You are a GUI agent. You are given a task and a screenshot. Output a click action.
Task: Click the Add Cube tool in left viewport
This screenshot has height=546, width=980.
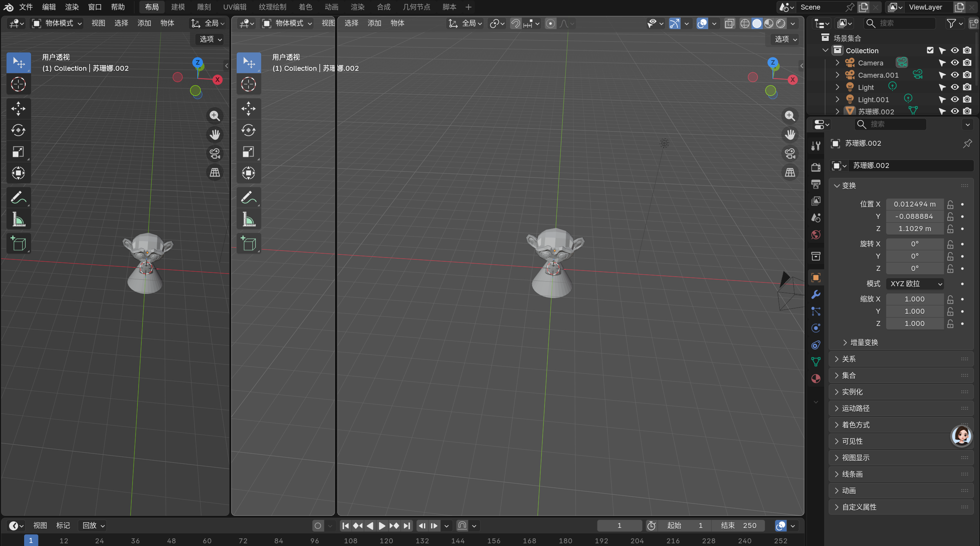18,243
